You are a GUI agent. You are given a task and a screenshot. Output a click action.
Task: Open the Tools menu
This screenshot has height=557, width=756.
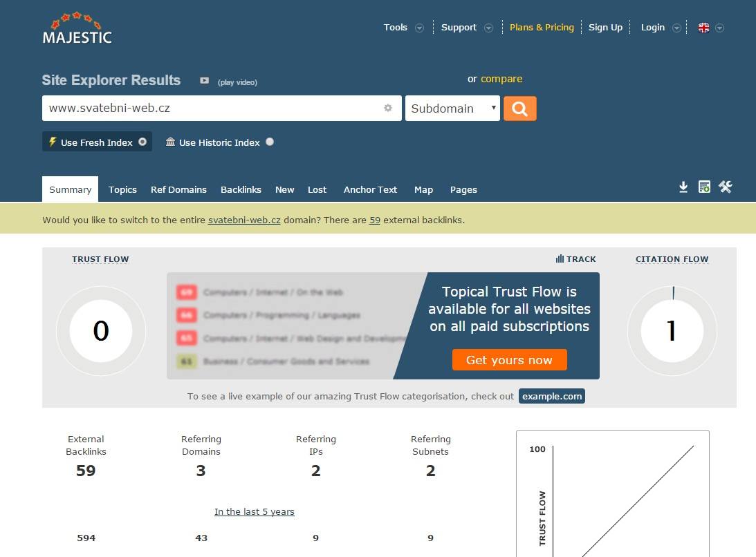click(x=396, y=28)
